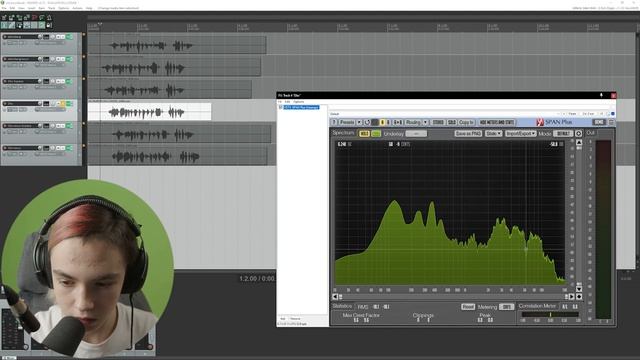The height and width of the screenshot is (360, 640).
Task: Mute the top track
Action: (58, 37)
